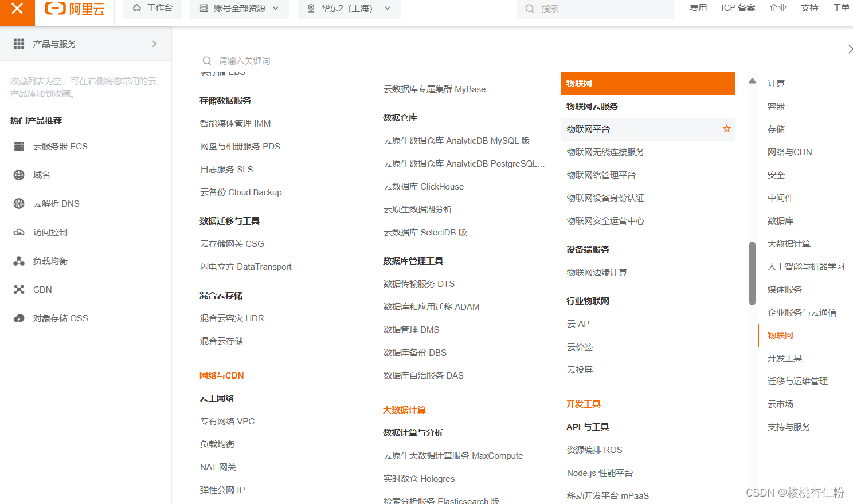Collapse the category panel with right chevron
853x504 pixels.
click(850, 49)
